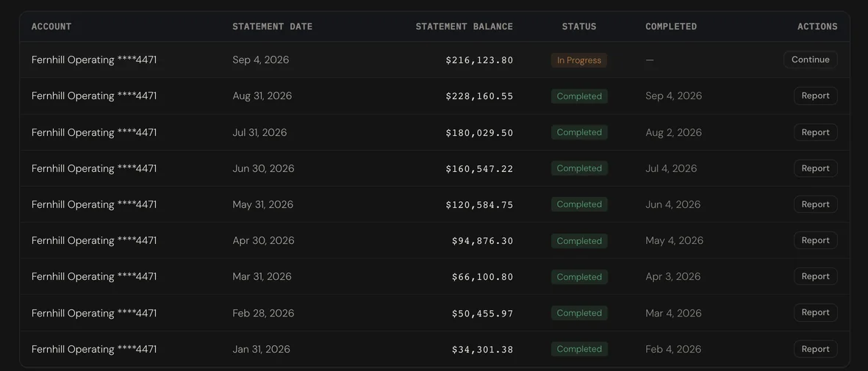
Task: Click the Feb 28, 2026 statement date
Action: pyautogui.click(x=264, y=313)
